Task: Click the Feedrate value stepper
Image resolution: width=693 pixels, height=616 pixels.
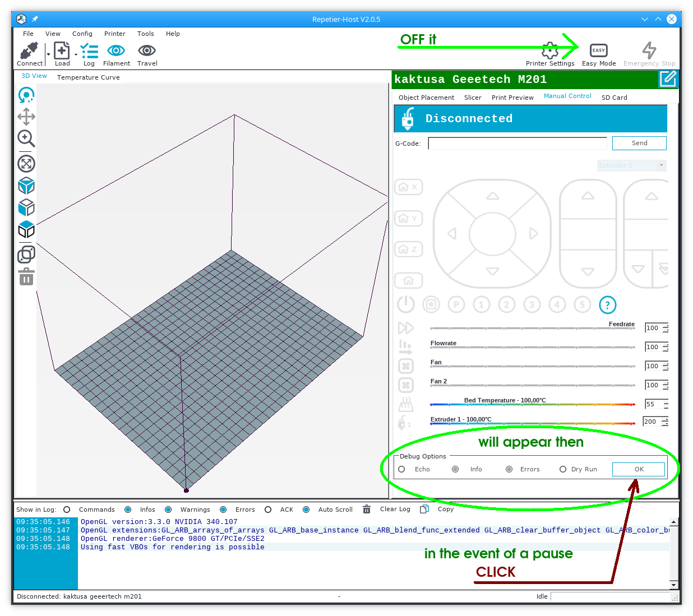Action: pos(665,328)
